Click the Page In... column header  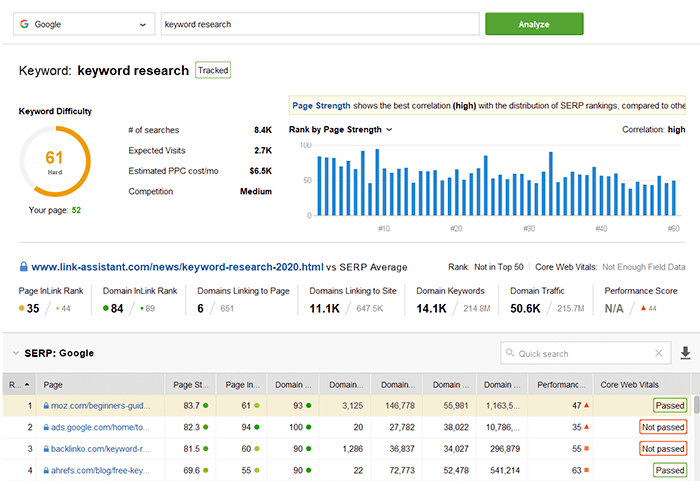click(242, 385)
